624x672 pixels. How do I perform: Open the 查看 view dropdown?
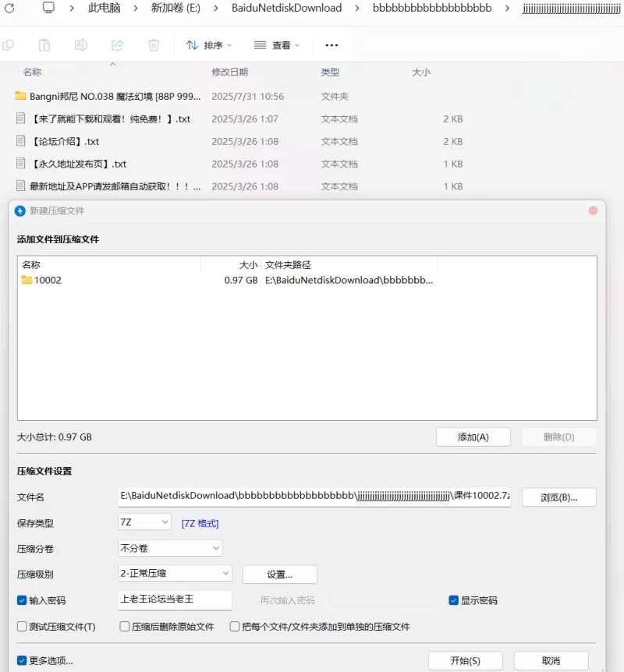click(277, 45)
